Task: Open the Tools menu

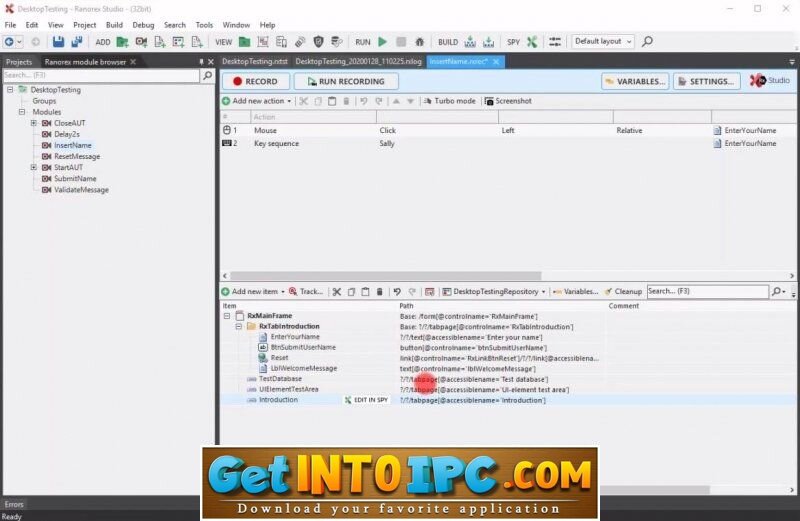Action: coord(204,24)
